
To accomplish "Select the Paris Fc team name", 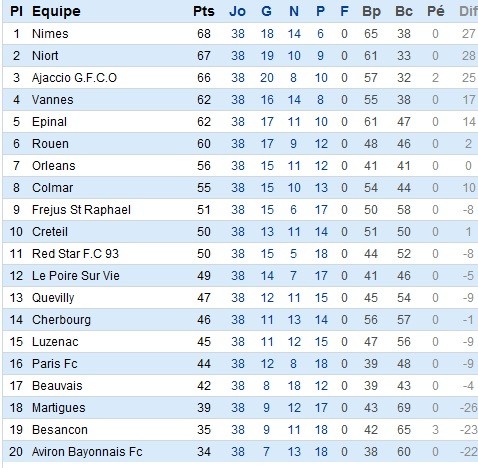I will [x=55, y=364].
